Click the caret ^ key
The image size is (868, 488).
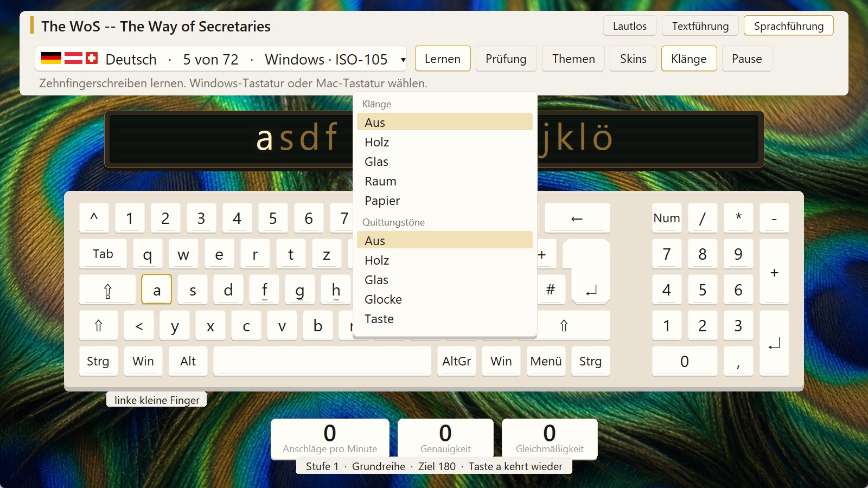(94, 218)
